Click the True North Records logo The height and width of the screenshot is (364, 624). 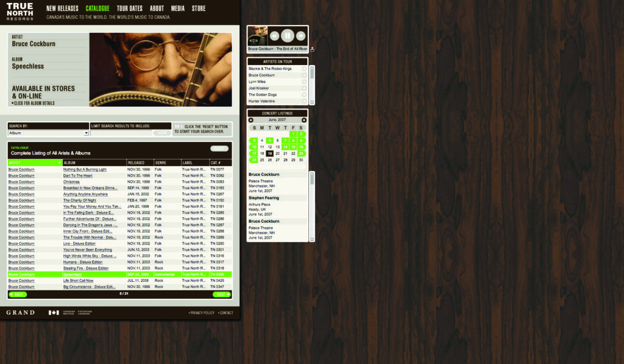point(20,12)
